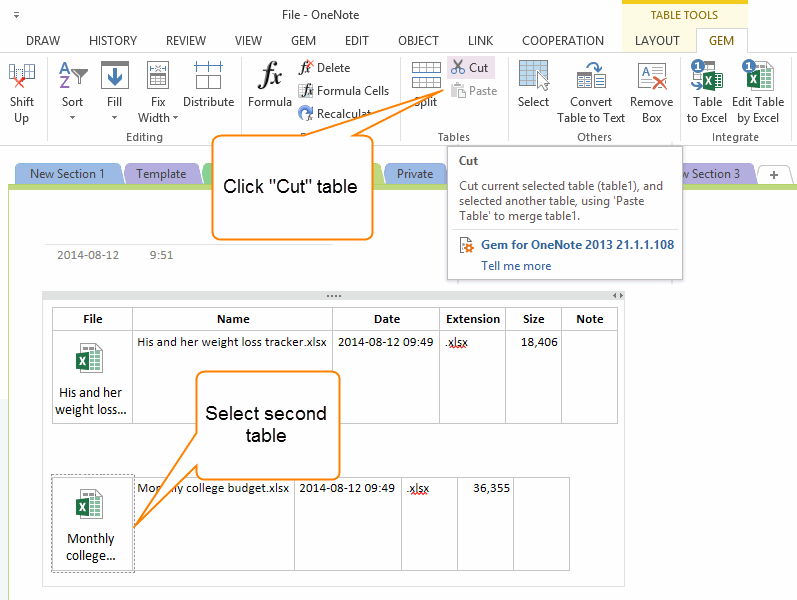This screenshot has width=797, height=600.
Task: Switch to the Private section tab
Action: 415,174
